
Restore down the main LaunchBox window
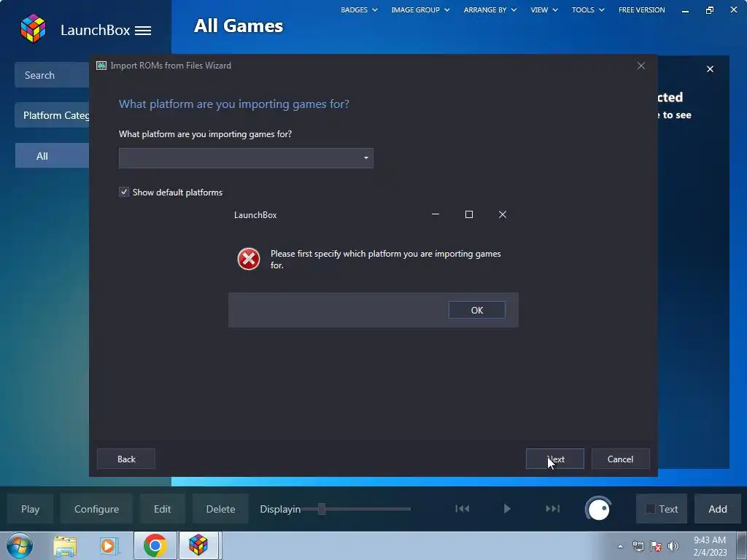tap(710, 10)
